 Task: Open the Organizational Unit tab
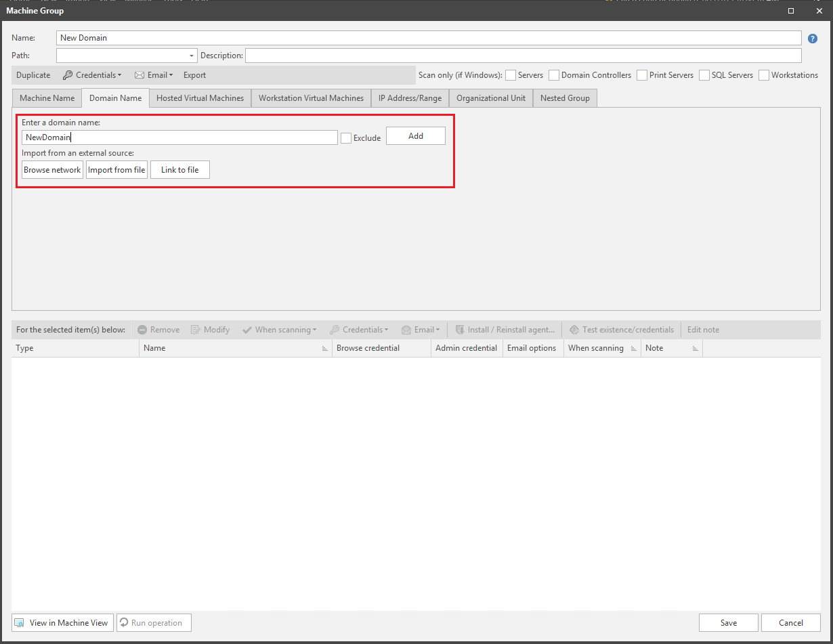[490, 98]
